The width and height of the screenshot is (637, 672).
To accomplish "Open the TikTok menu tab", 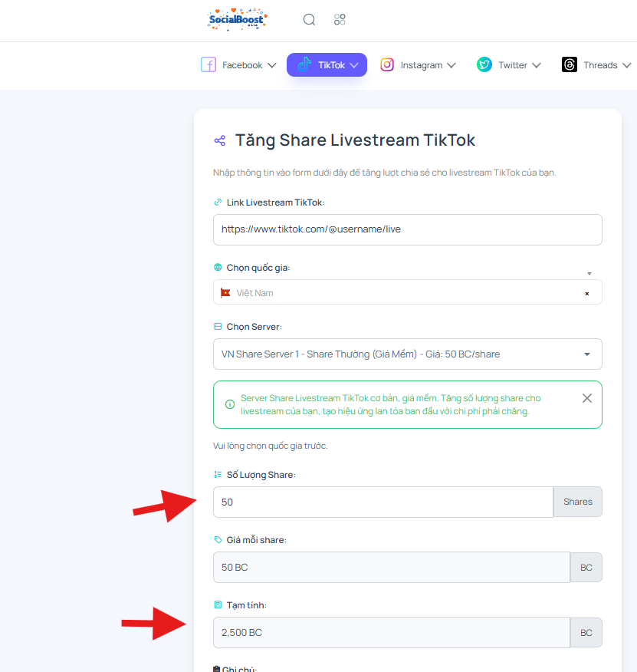I will tap(327, 64).
